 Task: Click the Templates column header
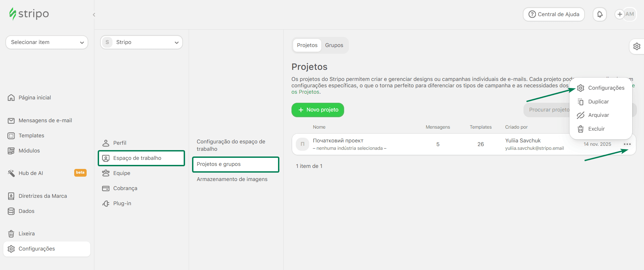click(x=480, y=127)
